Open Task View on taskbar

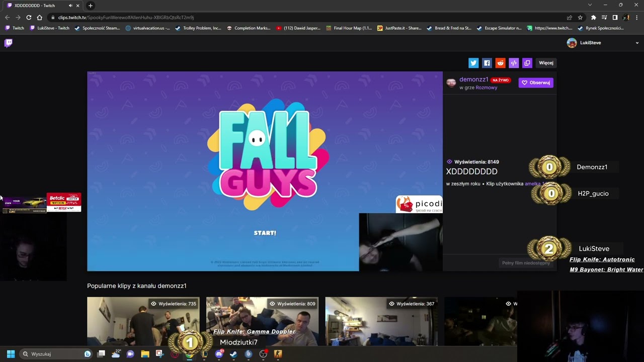pos(101,354)
